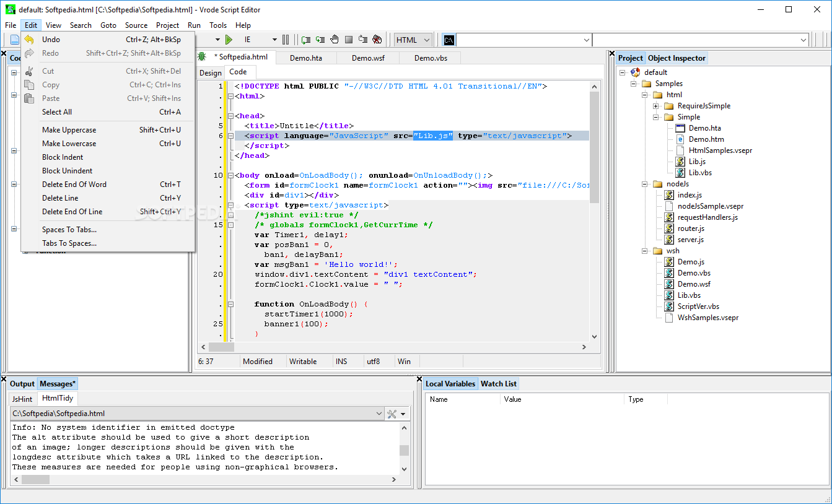Switch to the Demo.vbs editor tab
Image resolution: width=832 pixels, height=504 pixels.
pyautogui.click(x=431, y=58)
